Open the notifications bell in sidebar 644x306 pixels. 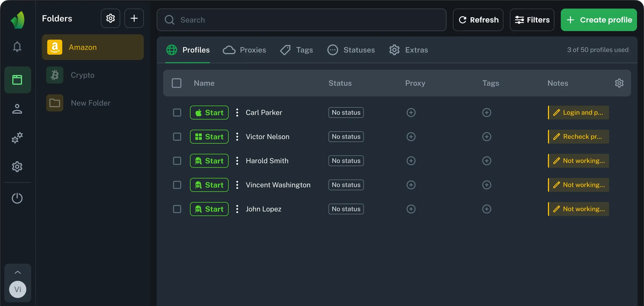pyautogui.click(x=17, y=47)
